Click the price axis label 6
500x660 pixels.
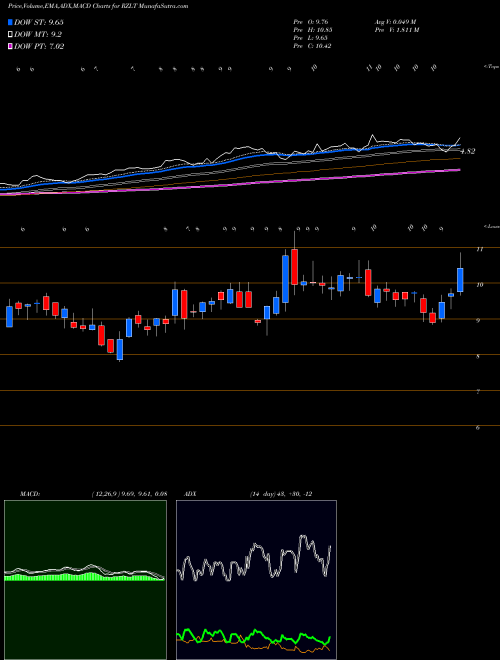point(478,427)
